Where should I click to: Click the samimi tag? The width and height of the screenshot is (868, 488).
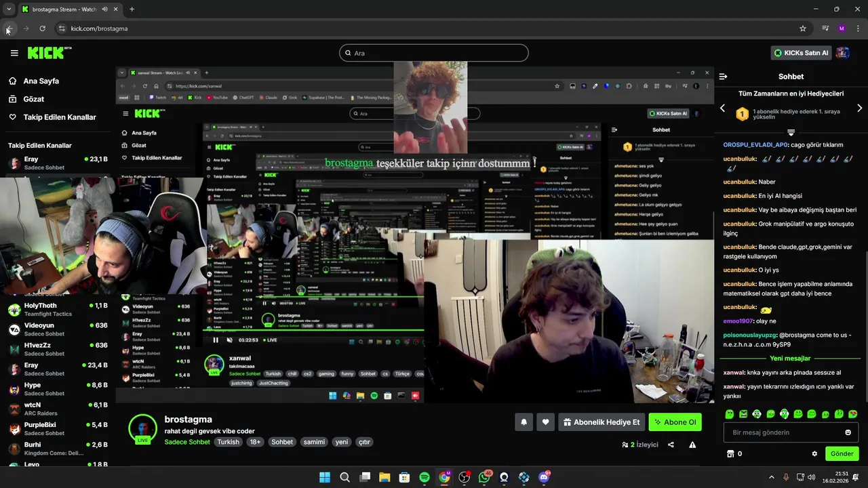pyautogui.click(x=314, y=442)
